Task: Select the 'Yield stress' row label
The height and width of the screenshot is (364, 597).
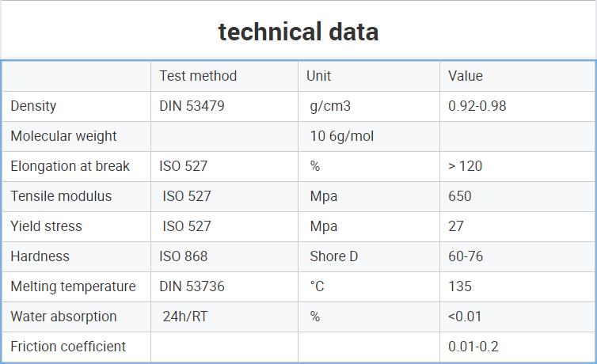Action: pyautogui.click(x=46, y=226)
